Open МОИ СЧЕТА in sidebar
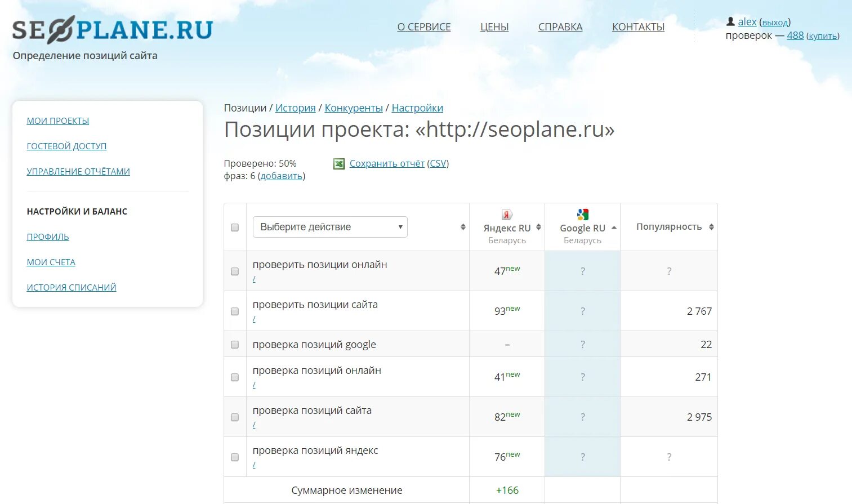Image resolution: width=852 pixels, height=504 pixels. click(51, 262)
